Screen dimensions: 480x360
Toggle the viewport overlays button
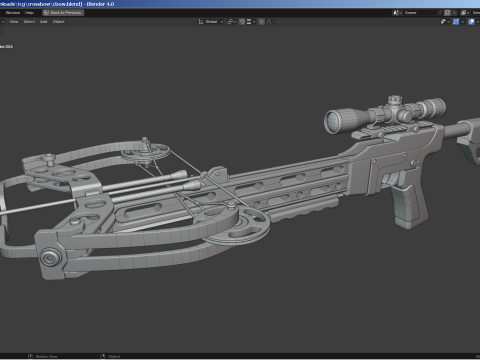pos(471,22)
